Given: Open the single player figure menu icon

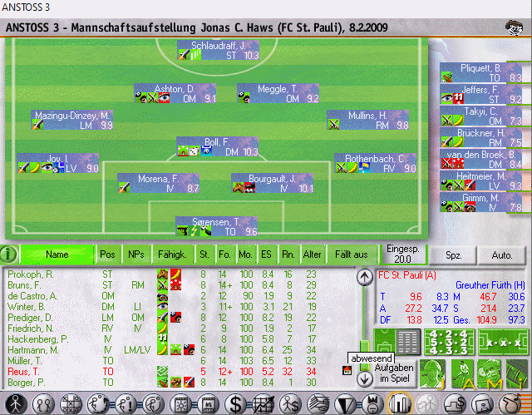Looking at the screenshot, I should coord(16,404).
